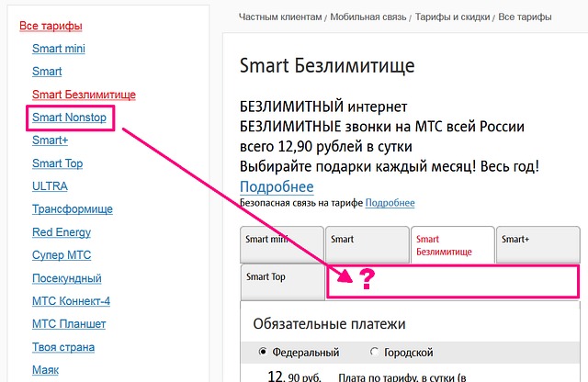Open the Трансформище tariff link
This screenshot has width=588, height=382.
pyautogui.click(x=73, y=209)
